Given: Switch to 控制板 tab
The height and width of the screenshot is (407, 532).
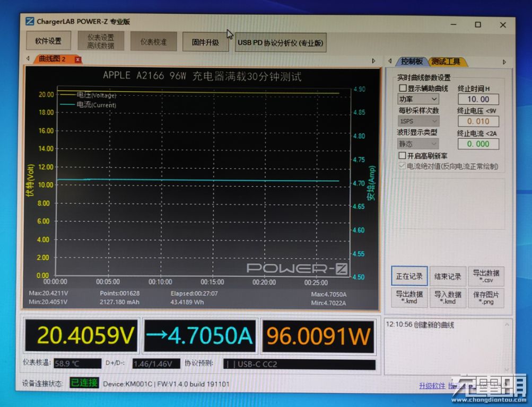Looking at the screenshot, I should pos(412,61).
